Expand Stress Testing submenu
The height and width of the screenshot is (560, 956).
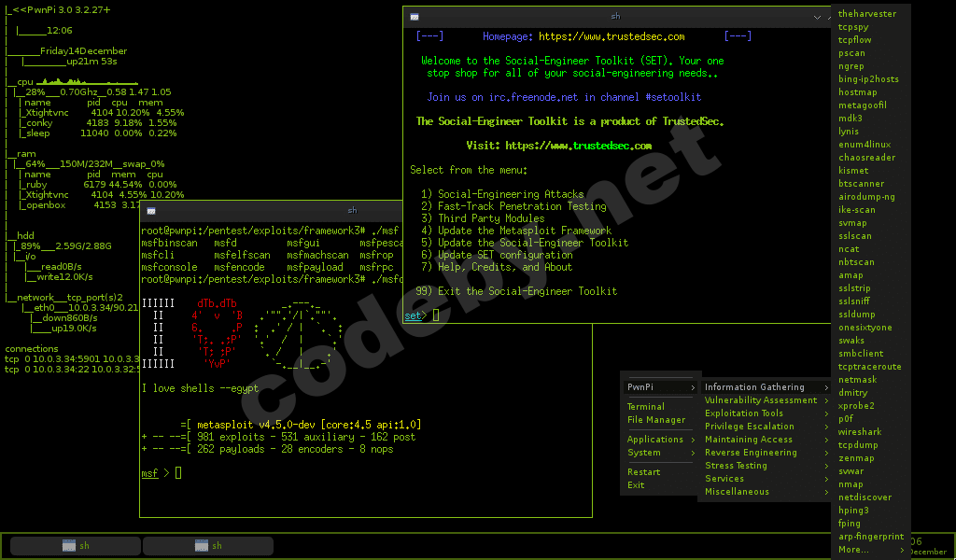pyautogui.click(x=766, y=466)
